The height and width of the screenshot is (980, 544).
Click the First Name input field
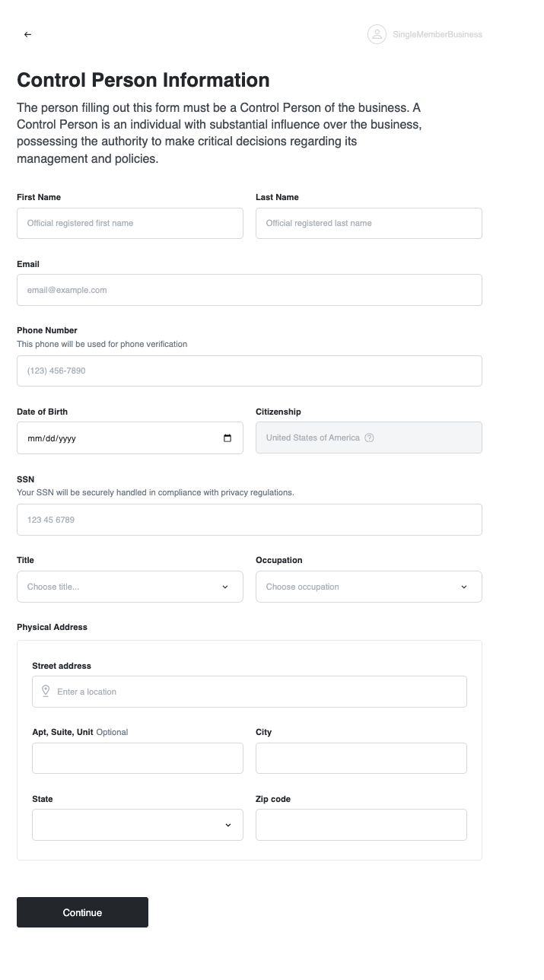(x=129, y=223)
